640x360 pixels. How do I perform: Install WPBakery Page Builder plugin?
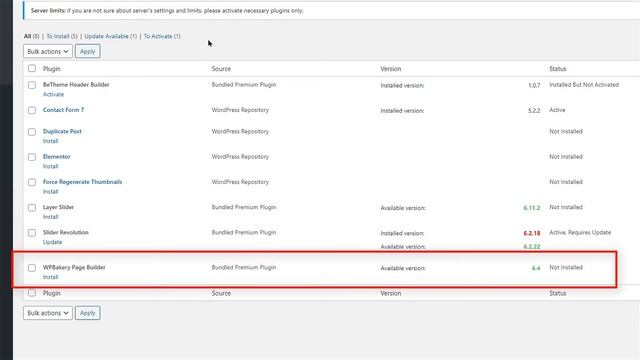(51, 277)
